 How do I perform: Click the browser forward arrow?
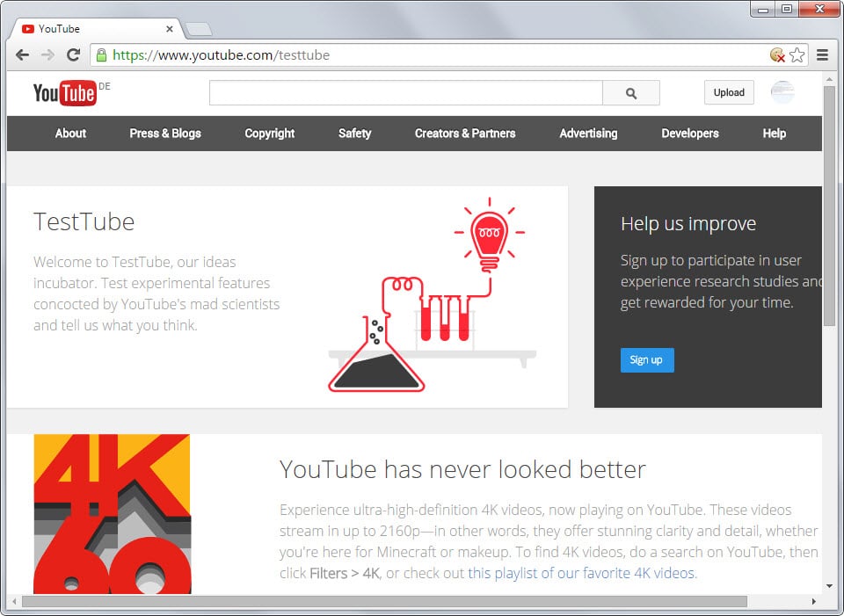click(x=47, y=54)
